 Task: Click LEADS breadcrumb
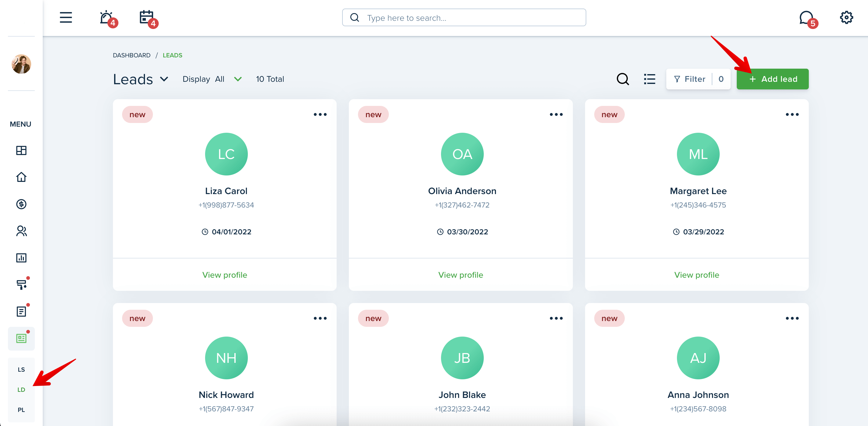(172, 55)
